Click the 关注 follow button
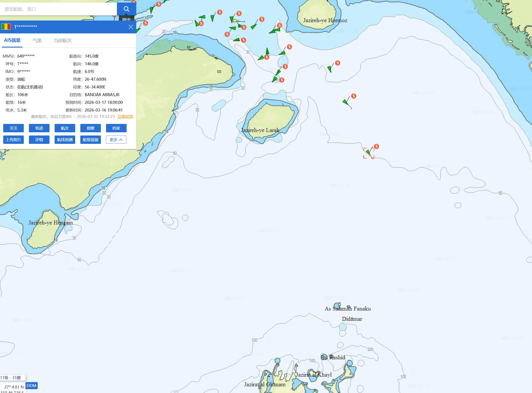 [x=13, y=128]
